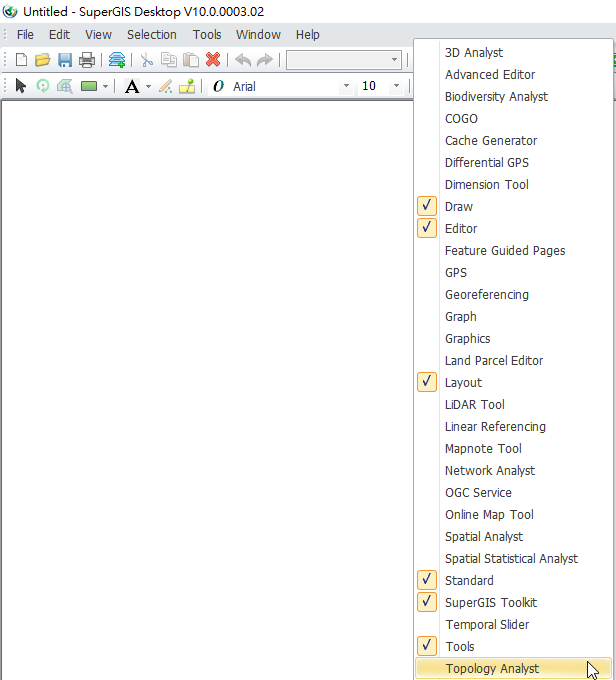Select Spatial Statistical Analyst entry
Image resolution: width=616 pixels, height=680 pixels.
coord(514,559)
